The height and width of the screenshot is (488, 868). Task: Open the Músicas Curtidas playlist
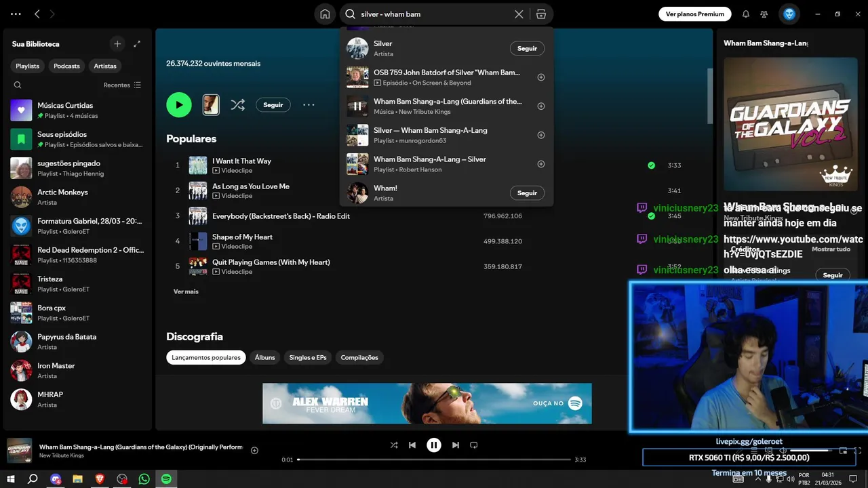77,110
